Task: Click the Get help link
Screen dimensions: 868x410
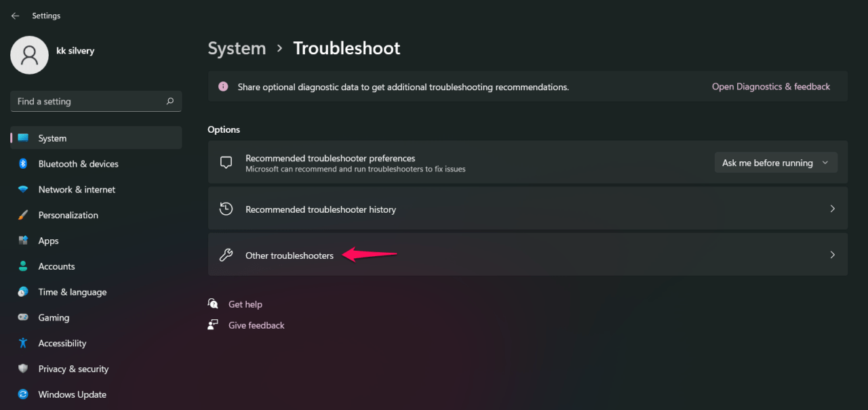Action: 245,304
